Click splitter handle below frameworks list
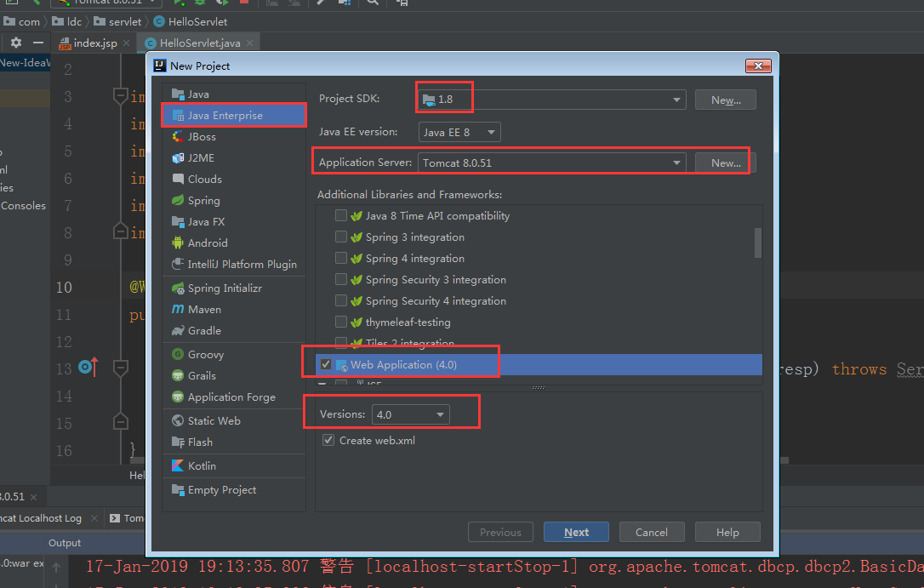 coord(539,388)
